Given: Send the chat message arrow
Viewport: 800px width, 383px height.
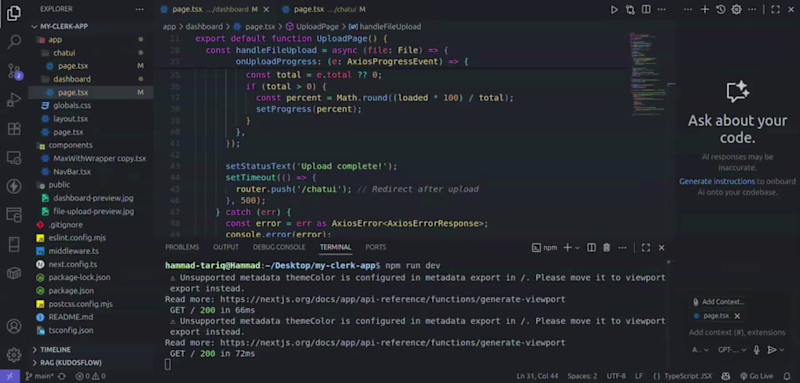Looking at the screenshot, I should click(x=772, y=350).
